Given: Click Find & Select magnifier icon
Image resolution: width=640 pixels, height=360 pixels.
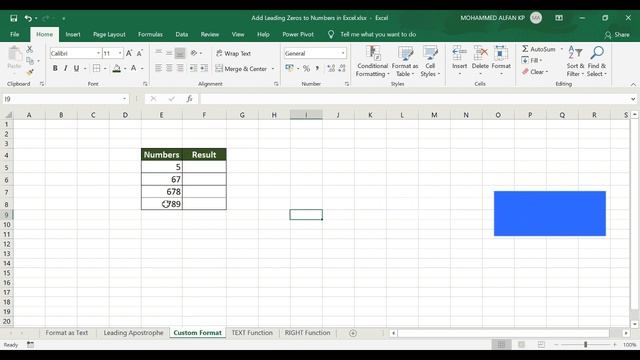Looking at the screenshot, I should pyautogui.click(x=597, y=53).
